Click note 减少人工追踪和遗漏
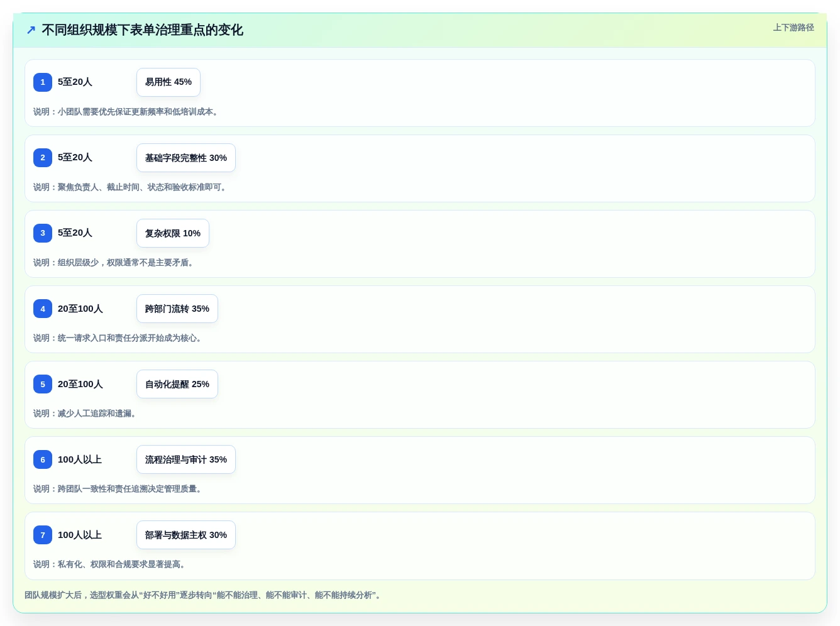840x626 pixels. [85, 414]
